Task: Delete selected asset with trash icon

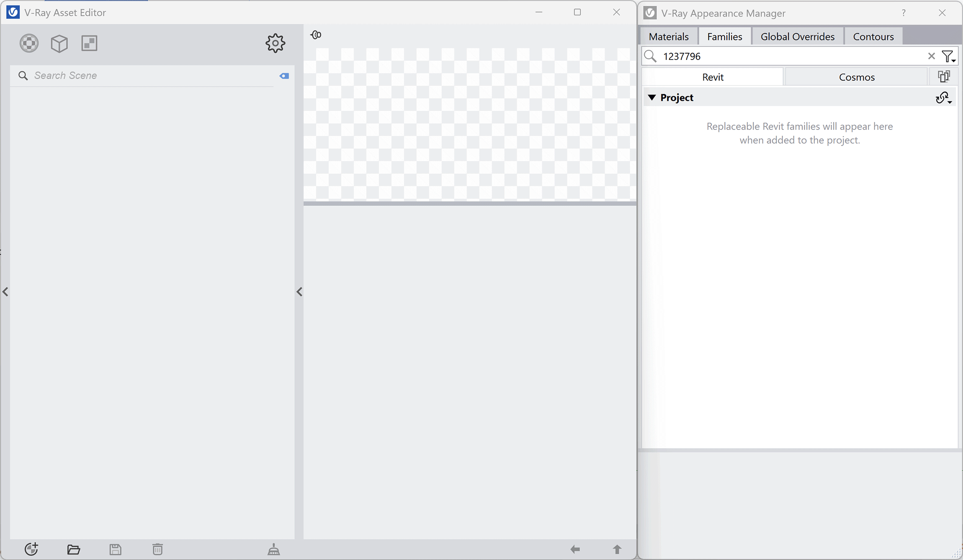Action: pyautogui.click(x=157, y=549)
